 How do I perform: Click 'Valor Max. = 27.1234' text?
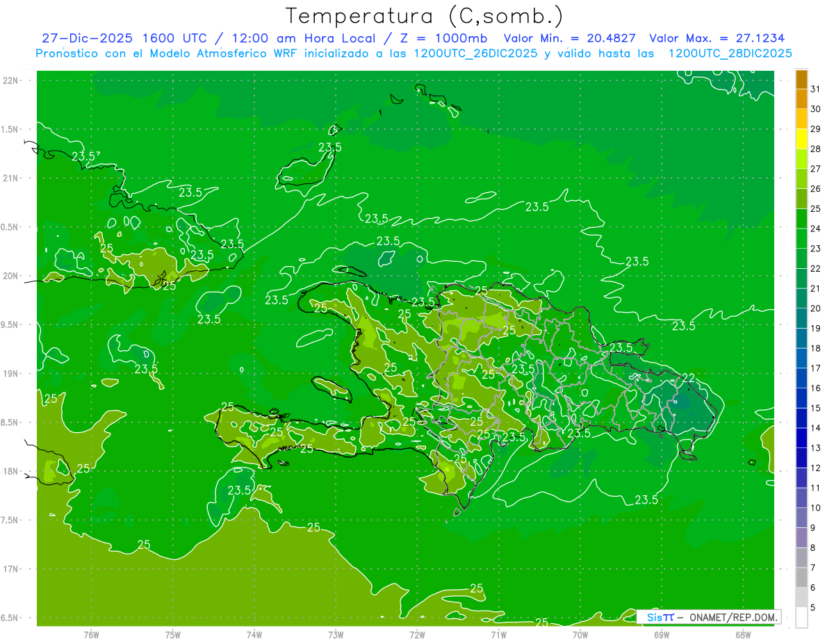point(717,38)
